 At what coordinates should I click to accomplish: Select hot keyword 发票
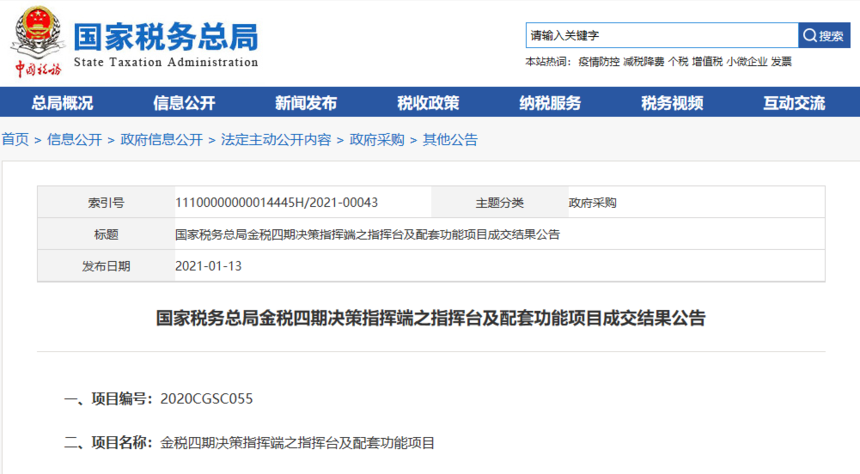point(781,61)
